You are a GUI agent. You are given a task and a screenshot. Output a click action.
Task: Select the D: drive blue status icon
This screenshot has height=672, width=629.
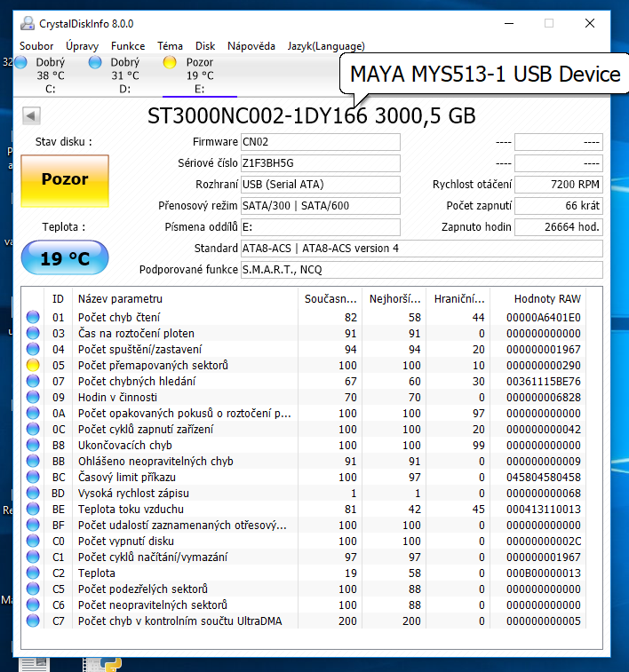[x=96, y=62]
